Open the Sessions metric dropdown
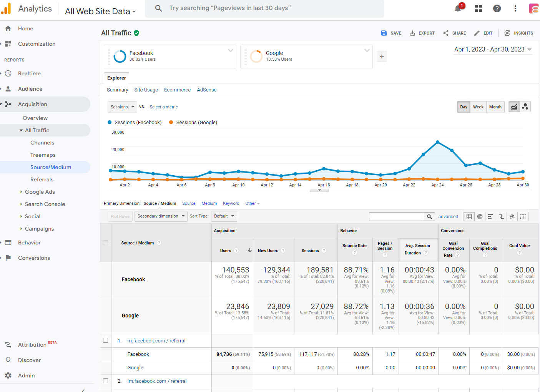This screenshot has width=540, height=392. coord(122,107)
